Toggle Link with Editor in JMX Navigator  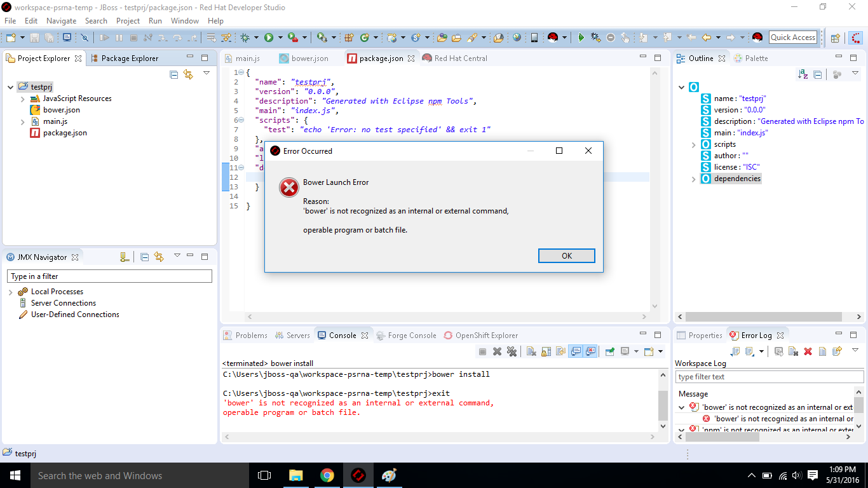[159, 257]
